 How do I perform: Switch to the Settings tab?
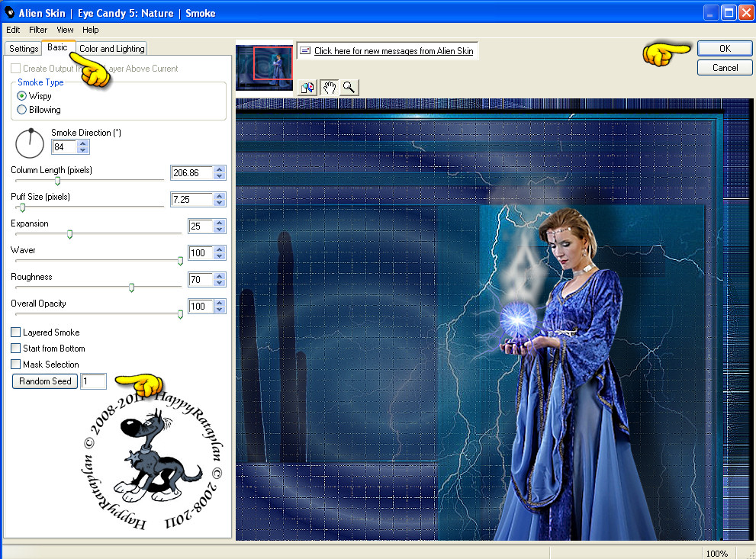tap(24, 48)
